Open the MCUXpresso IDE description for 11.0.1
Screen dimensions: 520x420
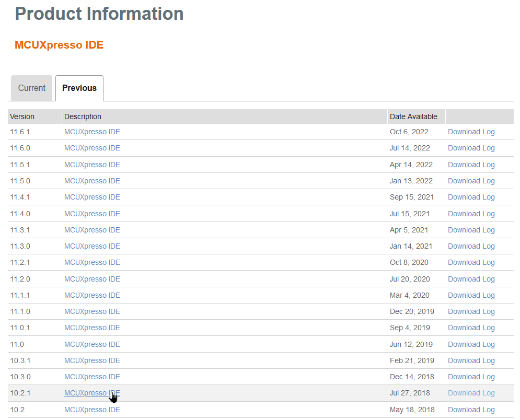92,328
